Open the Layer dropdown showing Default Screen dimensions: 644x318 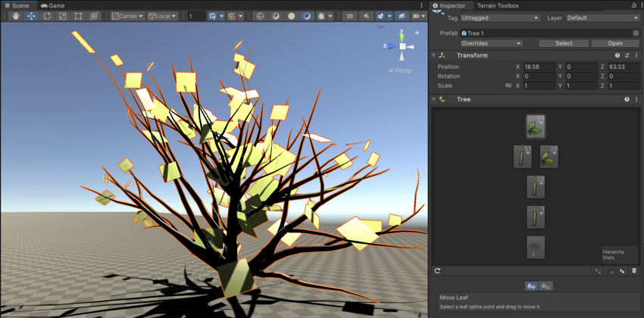coord(602,18)
